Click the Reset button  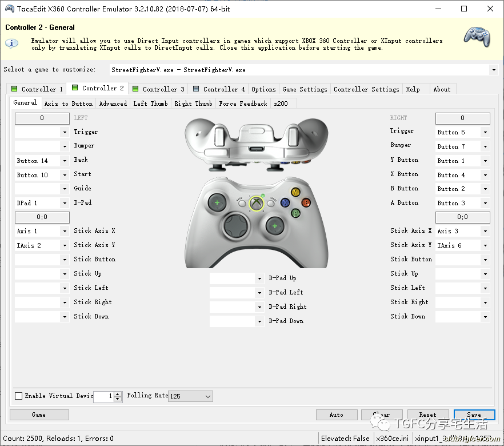point(428,415)
